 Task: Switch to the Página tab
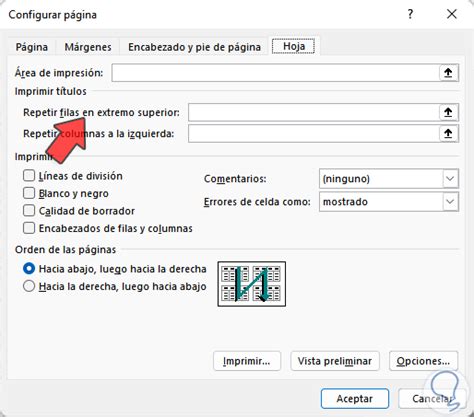[32, 47]
